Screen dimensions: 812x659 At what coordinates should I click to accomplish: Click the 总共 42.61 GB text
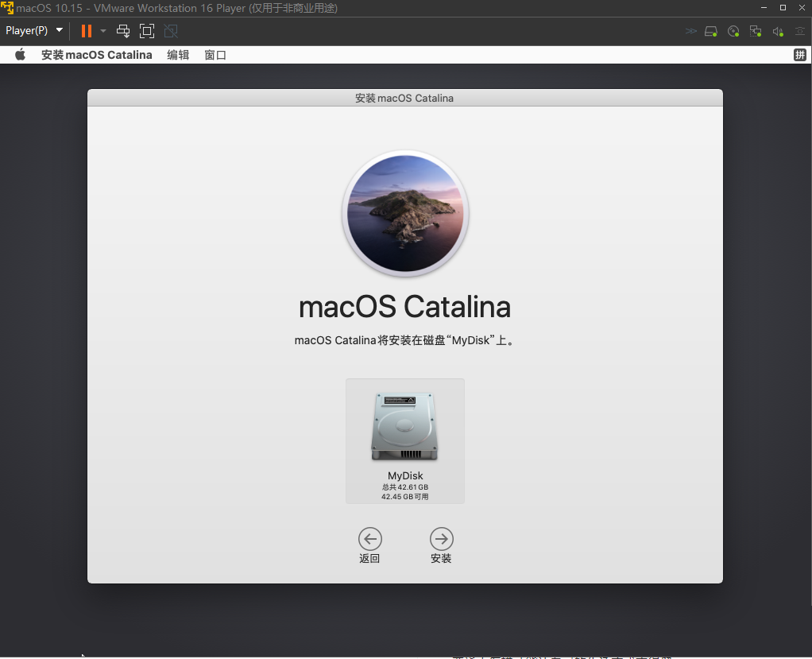[405, 487]
